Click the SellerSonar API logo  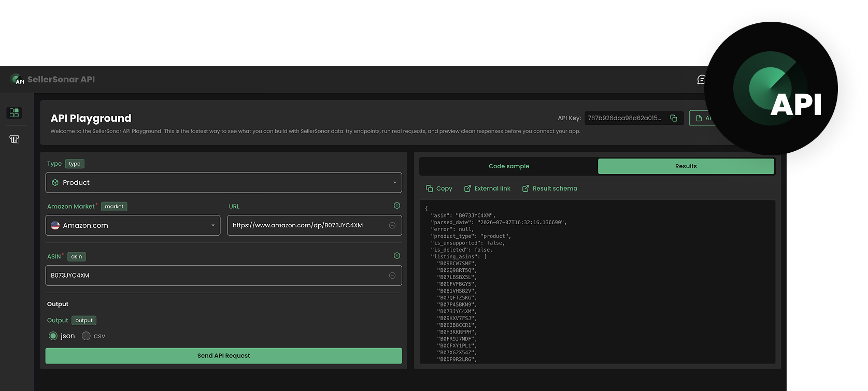pos(52,79)
